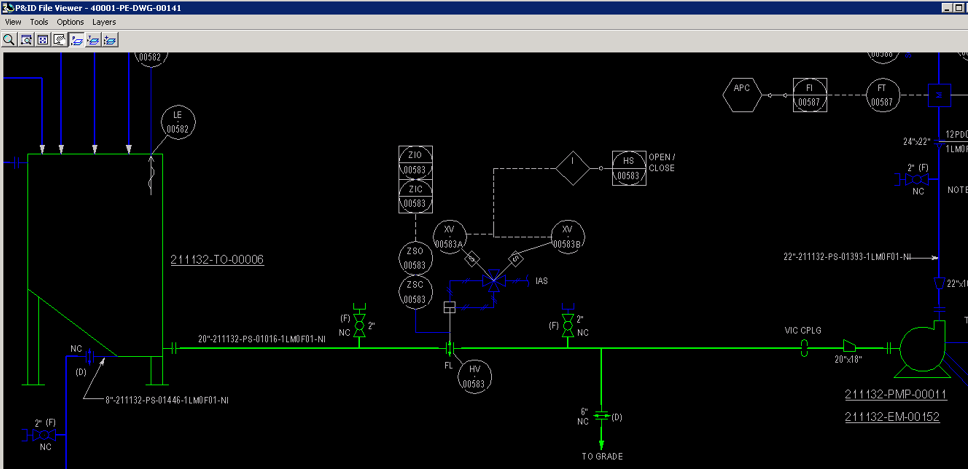Image resolution: width=970 pixels, height=470 pixels.
Task: Toggle the first of three layer icons
Action: pos(77,40)
